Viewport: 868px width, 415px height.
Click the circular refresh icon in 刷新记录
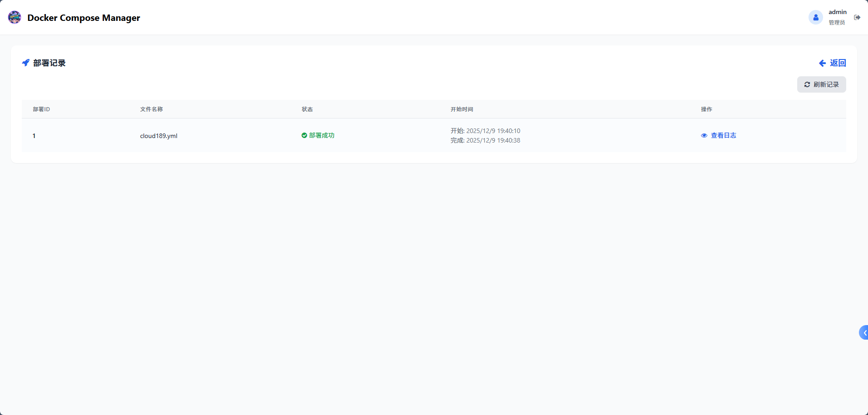[807, 84]
